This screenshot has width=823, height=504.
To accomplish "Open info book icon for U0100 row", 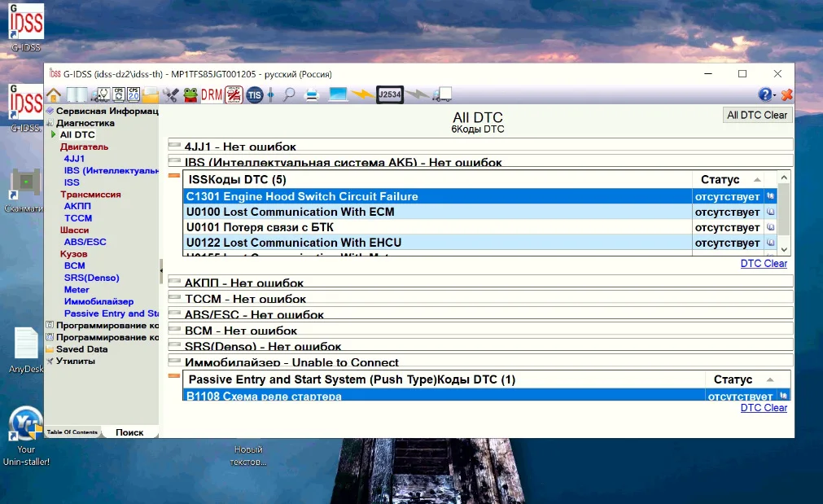I will point(771,212).
